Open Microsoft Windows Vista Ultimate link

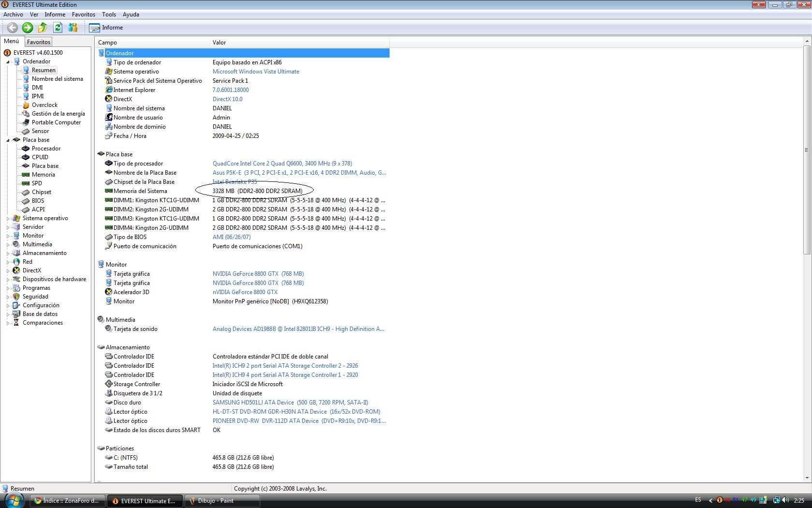(256, 72)
